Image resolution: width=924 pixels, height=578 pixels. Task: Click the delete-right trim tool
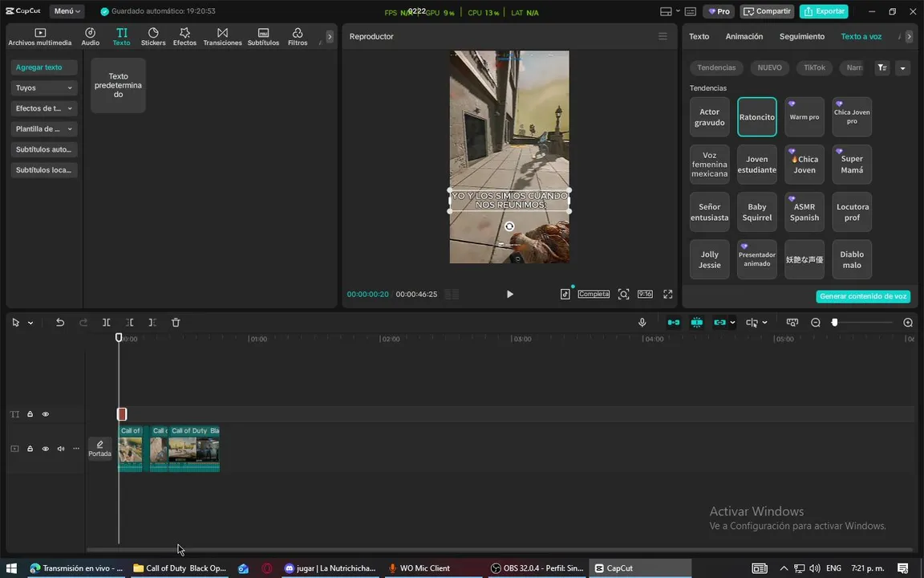tap(152, 323)
